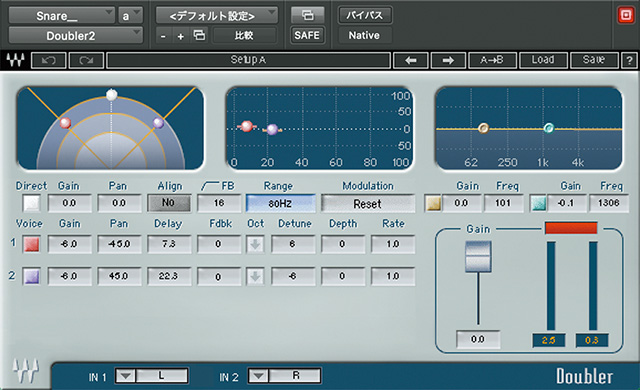Open the デフォルト設定 preset dropdown
Image resolution: width=640 pixels, height=390 pixels.
217,16
